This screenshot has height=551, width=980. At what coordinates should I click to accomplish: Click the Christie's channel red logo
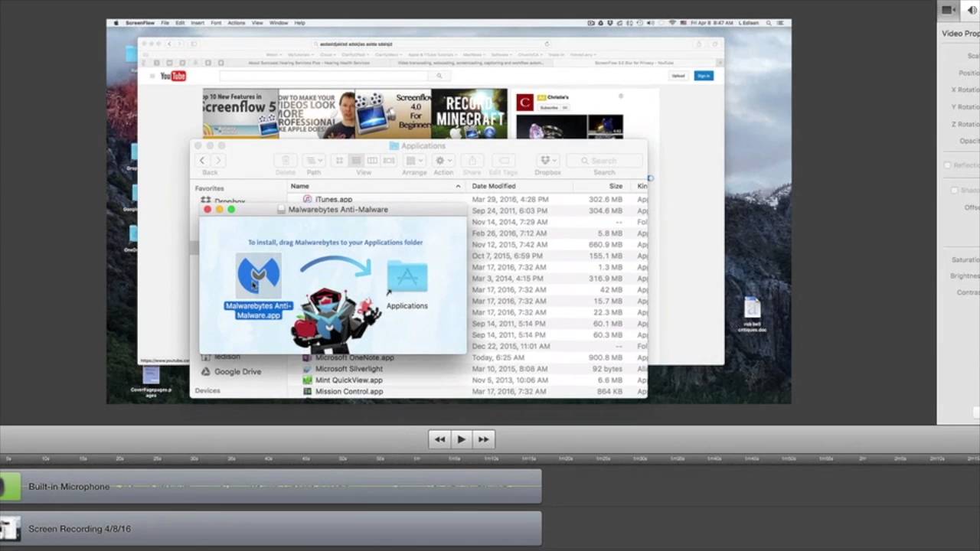[524, 102]
